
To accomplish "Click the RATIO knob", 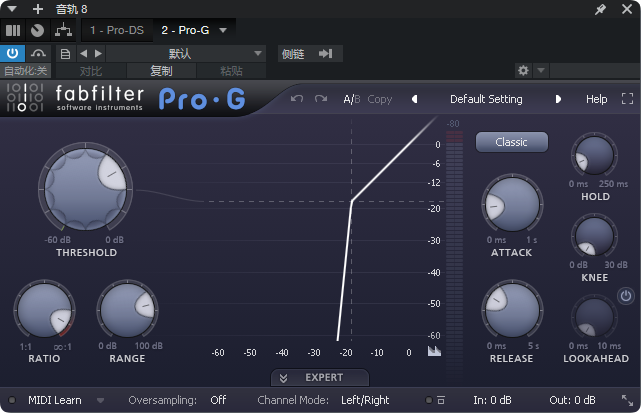I will [x=44, y=310].
